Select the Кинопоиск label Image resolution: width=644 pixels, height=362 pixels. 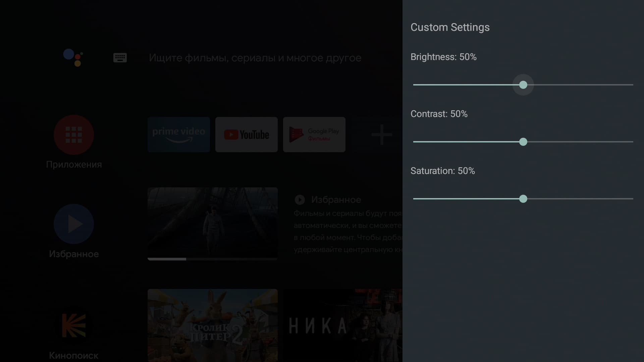(74, 356)
